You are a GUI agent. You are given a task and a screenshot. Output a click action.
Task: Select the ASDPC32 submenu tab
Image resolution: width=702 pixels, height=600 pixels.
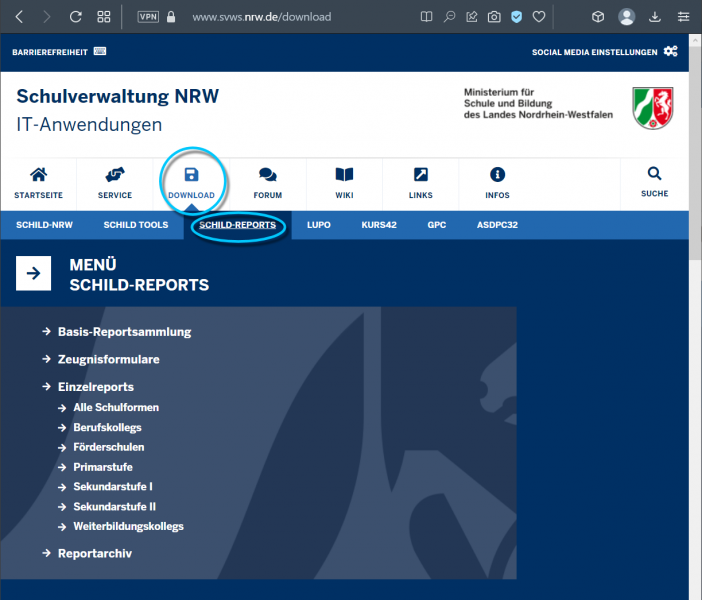click(497, 225)
